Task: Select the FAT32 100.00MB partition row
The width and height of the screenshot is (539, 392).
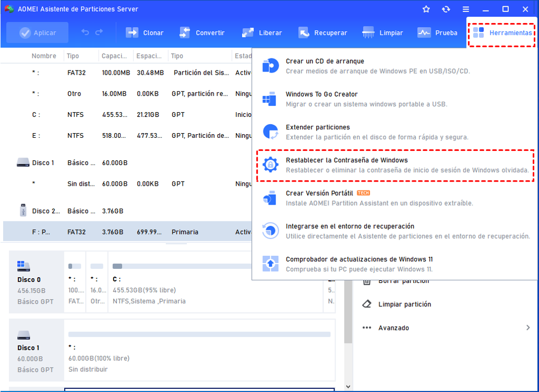Action: tap(127, 73)
